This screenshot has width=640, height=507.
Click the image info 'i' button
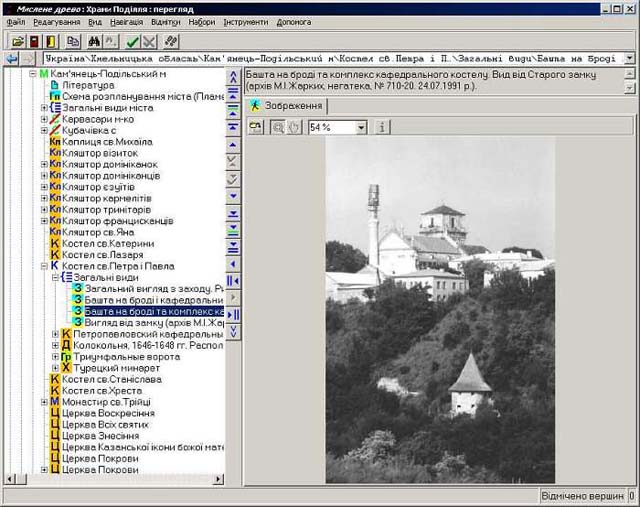pos(383,127)
